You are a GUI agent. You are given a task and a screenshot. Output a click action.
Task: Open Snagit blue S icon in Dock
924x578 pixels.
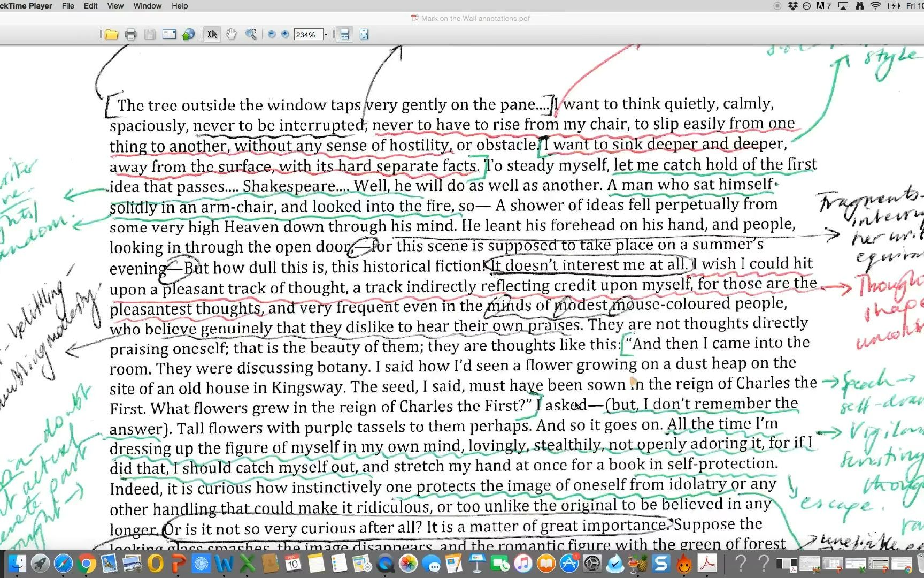pos(661,564)
